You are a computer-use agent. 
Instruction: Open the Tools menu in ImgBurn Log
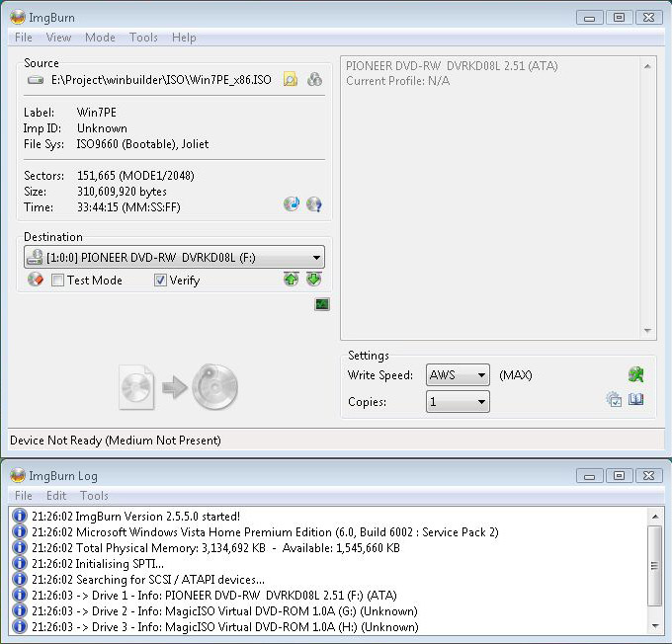pos(94,496)
